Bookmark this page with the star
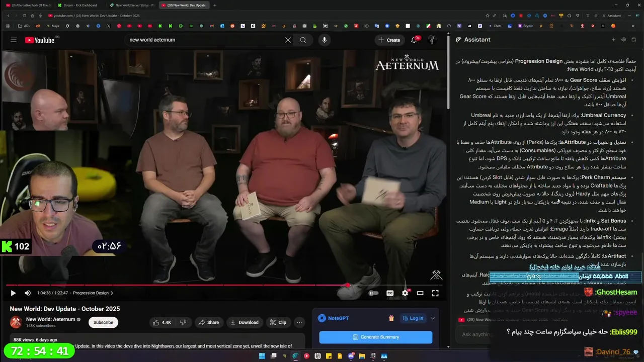The height and width of the screenshot is (362, 644). click(x=488, y=16)
